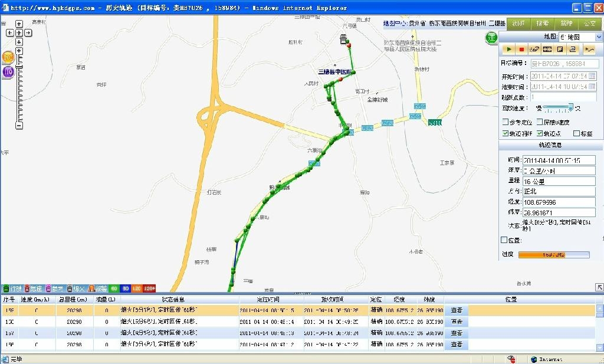This screenshot has width=604, height=364.
Task: Open the 驾驶 driving tab
Action: tap(566, 24)
